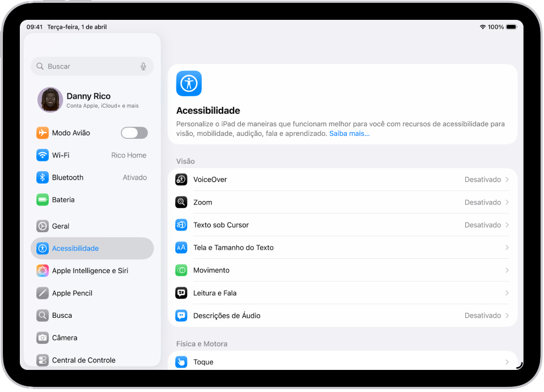Viewport: 544px width, 392px height.
Task: Expand Movimento row chevron
Action: [x=507, y=270]
